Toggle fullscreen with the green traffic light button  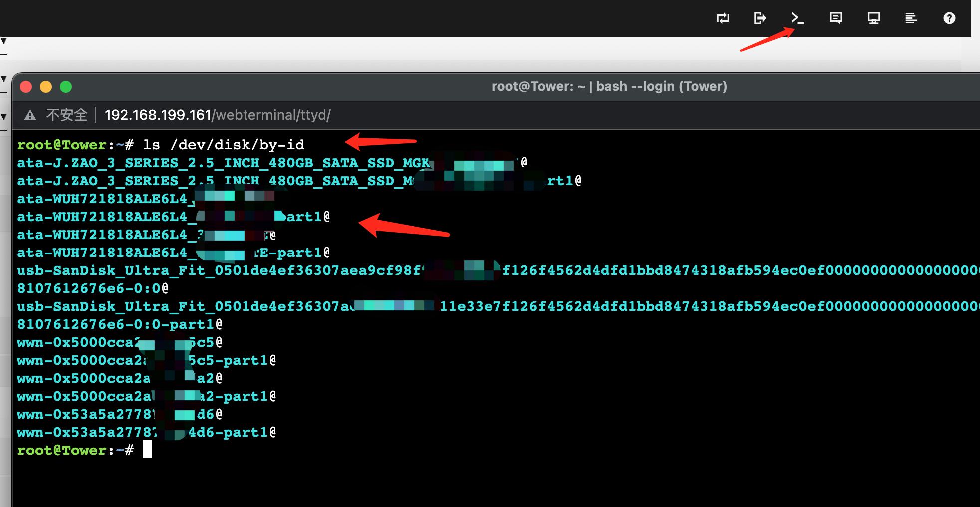click(x=66, y=86)
